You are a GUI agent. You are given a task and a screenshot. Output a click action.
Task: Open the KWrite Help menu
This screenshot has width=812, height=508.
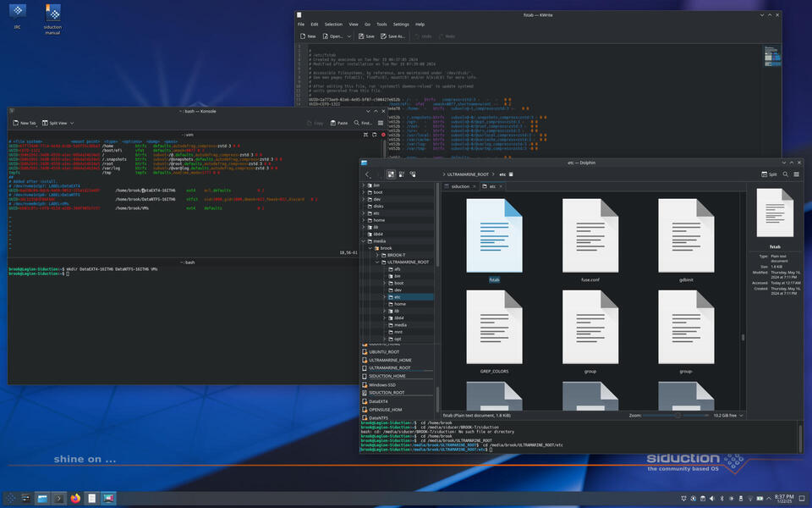[x=420, y=25]
